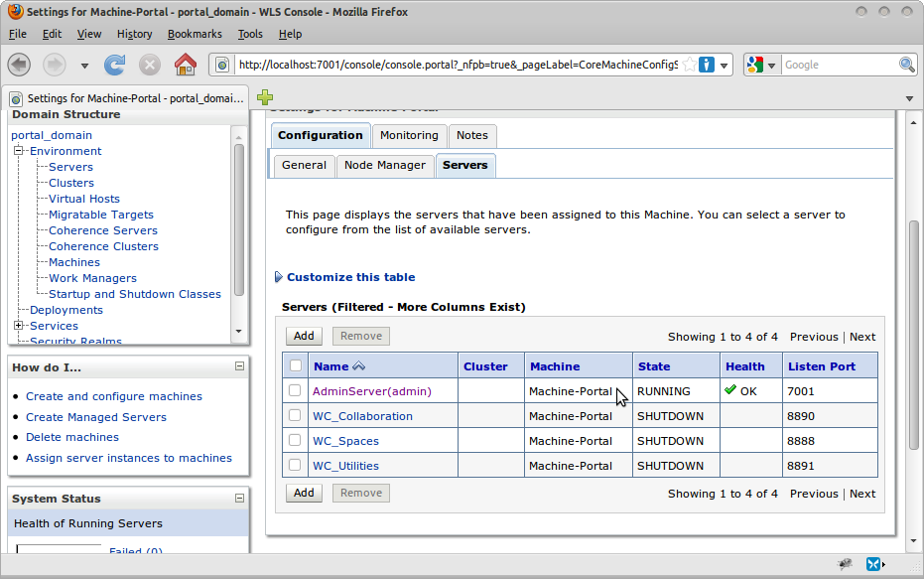
Task: Switch to the Monitoring tab
Action: click(409, 135)
